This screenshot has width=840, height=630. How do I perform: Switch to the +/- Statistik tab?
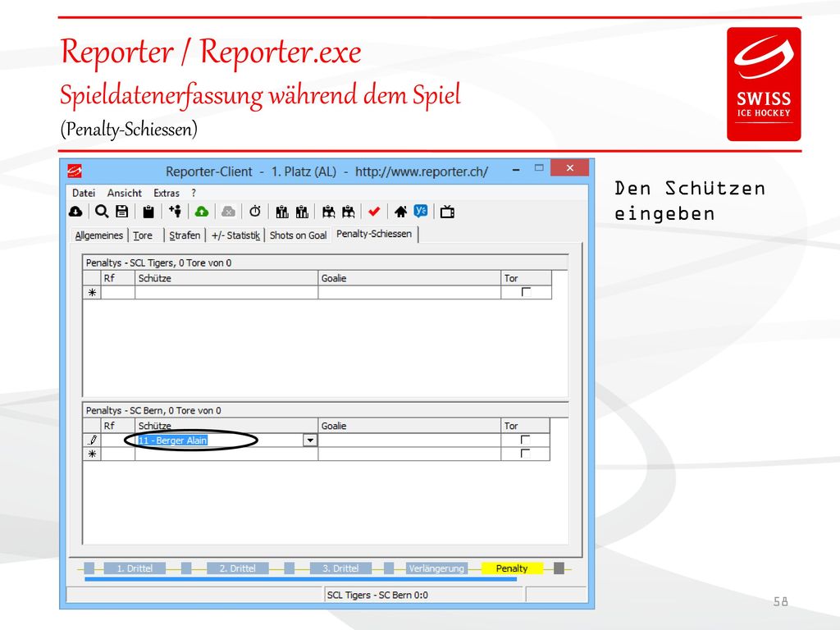pos(235,235)
